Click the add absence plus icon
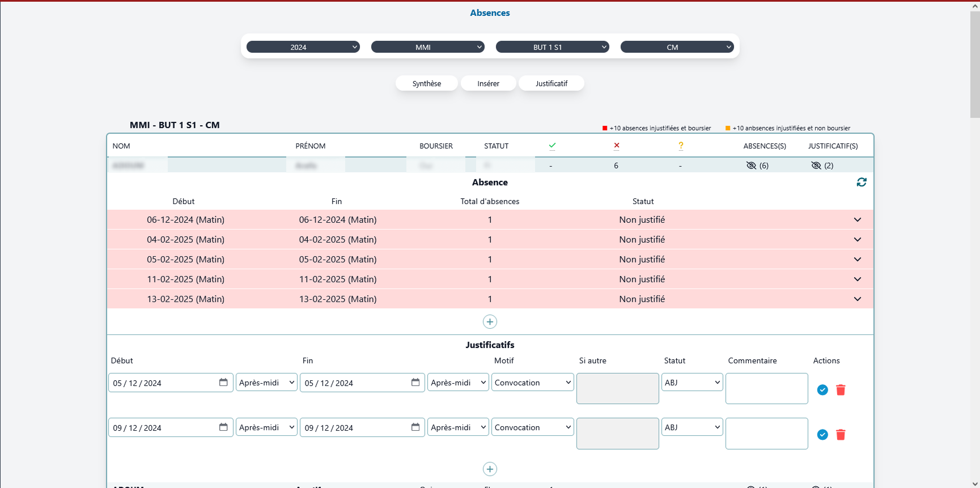This screenshot has width=980, height=488. (490, 322)
